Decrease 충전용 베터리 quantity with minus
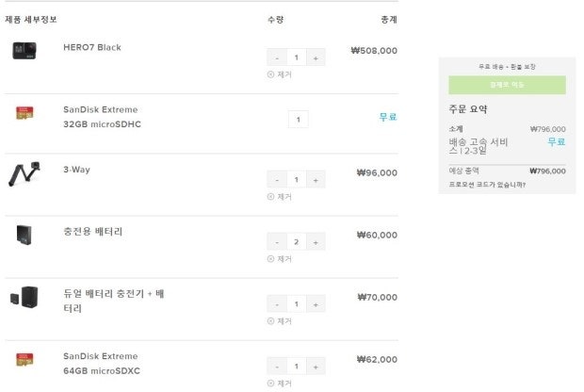 277,242
